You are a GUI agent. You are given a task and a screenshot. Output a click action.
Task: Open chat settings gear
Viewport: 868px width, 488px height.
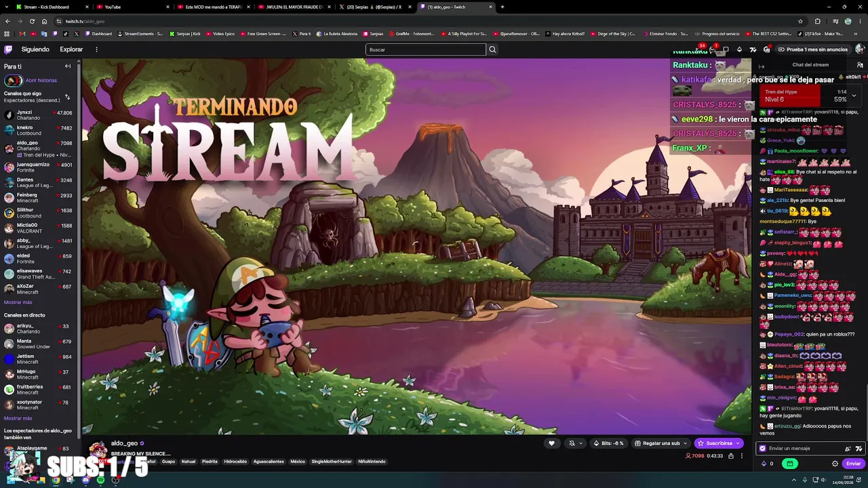[835, 464]
